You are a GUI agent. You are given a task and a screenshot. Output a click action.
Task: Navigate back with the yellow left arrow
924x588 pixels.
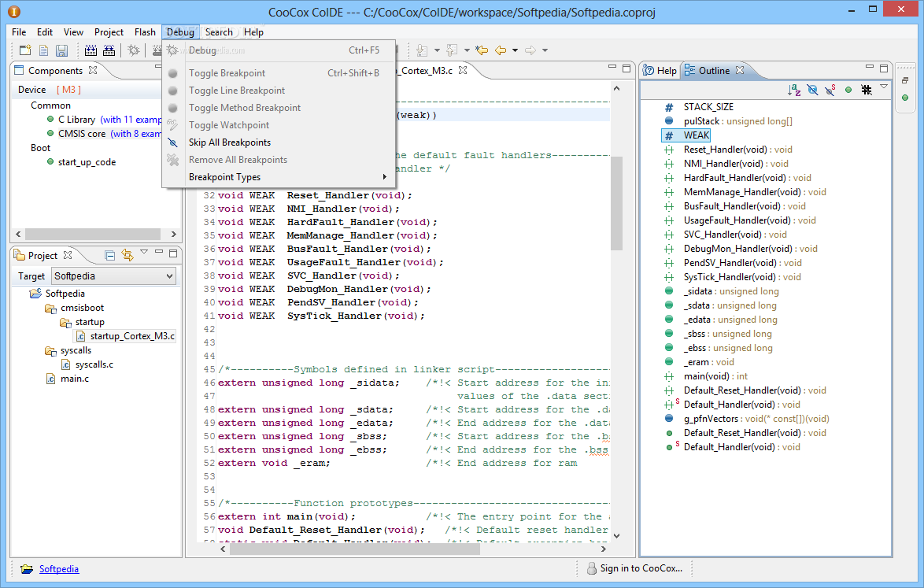tap(501, 50)
